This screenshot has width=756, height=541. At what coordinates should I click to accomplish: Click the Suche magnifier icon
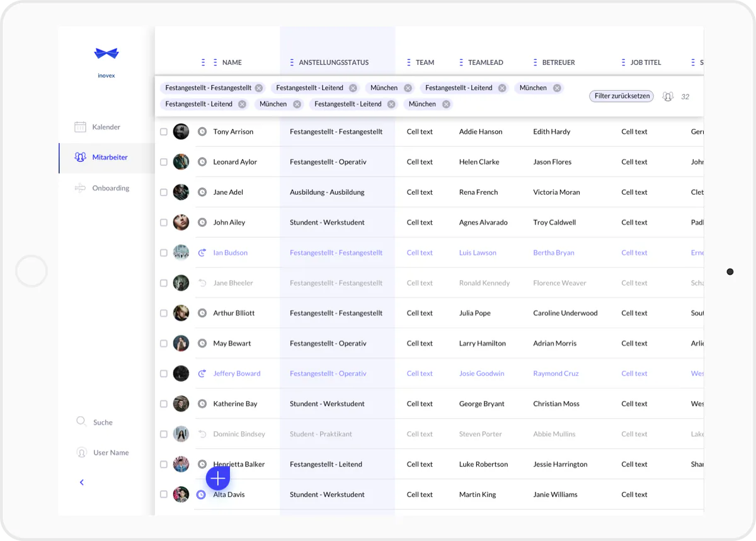coord(81,421)
